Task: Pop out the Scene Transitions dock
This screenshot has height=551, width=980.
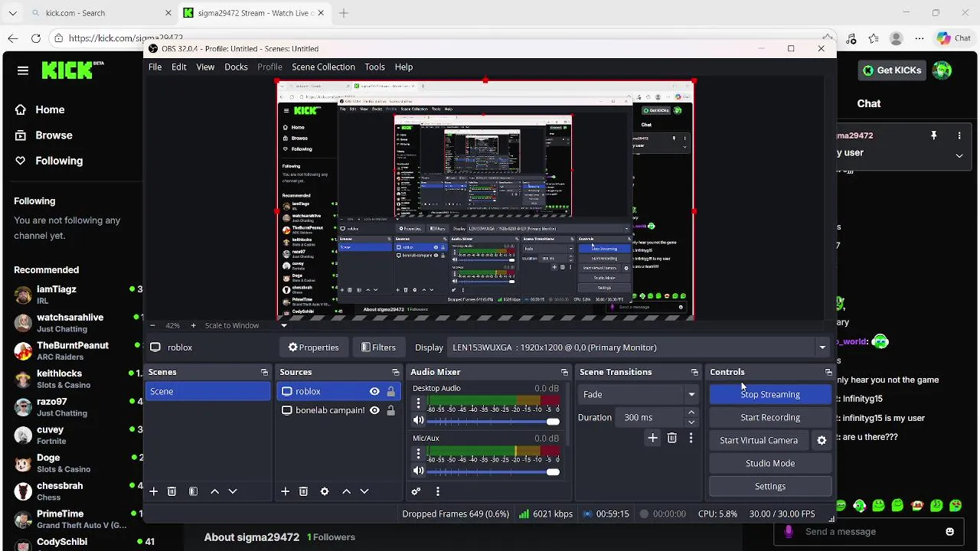Action: [x=694, y=372]
